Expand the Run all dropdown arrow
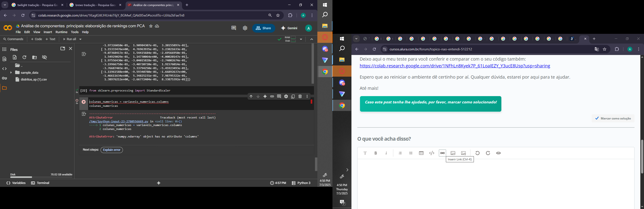This screenshot has width=644, height=209. pyautogui.click(x=81, y=39)
